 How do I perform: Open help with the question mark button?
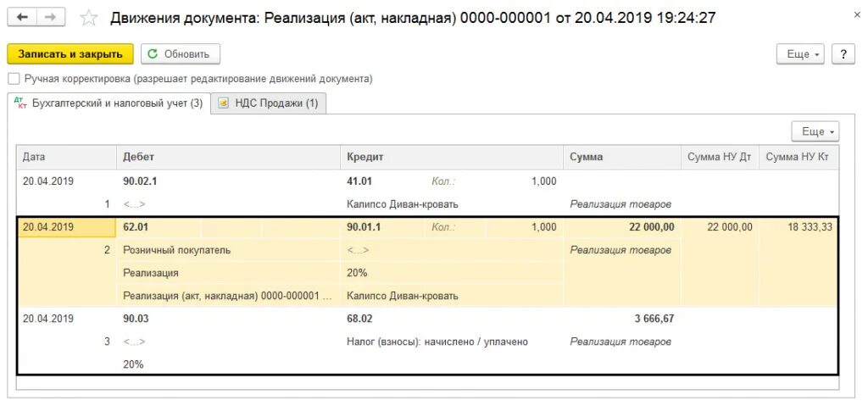(843, 54)
